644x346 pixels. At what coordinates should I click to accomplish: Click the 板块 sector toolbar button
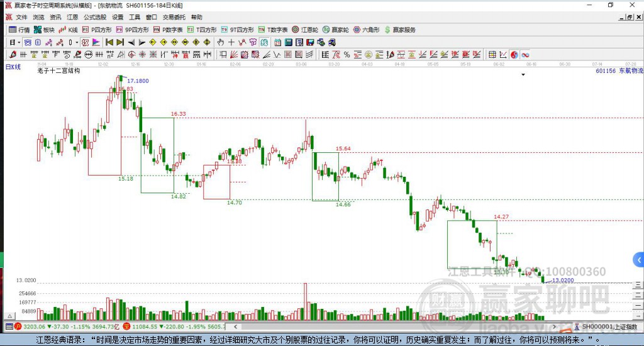pos(45,30)
